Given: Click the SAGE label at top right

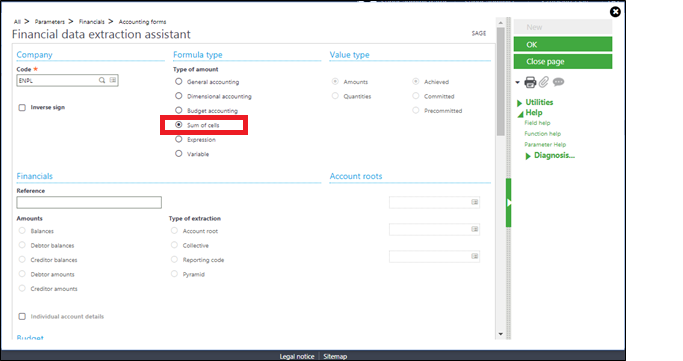Looking at the screenshot, I should (x=479, y=33).
